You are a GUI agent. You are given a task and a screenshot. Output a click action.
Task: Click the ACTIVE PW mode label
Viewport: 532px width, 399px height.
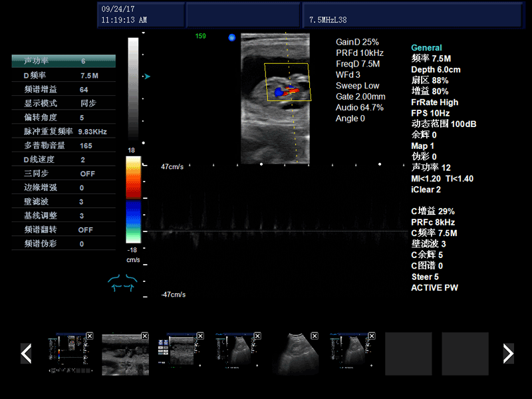point(434,288)
